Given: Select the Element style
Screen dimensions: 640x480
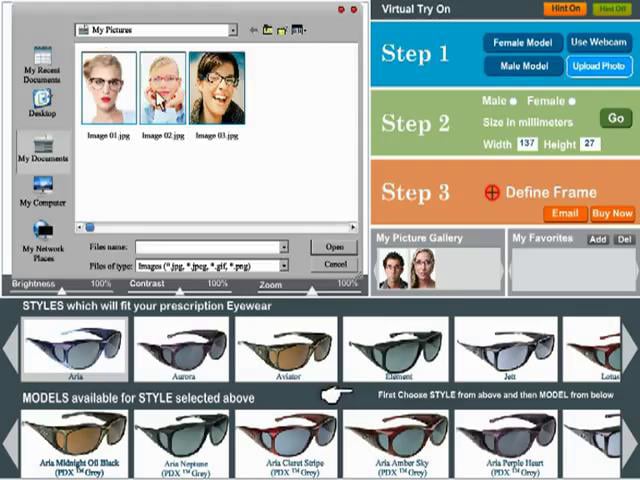Looking at the screenshot, I should pos(396,349).
